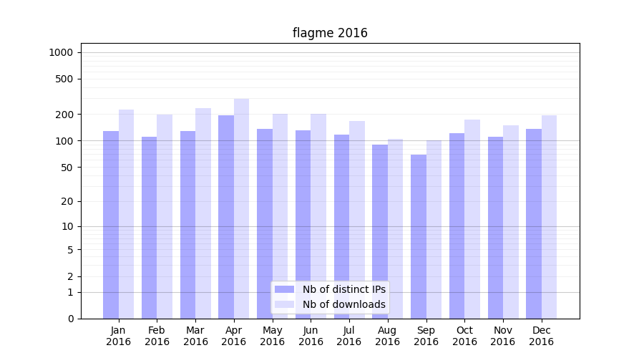
Task: Select the 100 y-axis tick label
Action: (64, 141)
